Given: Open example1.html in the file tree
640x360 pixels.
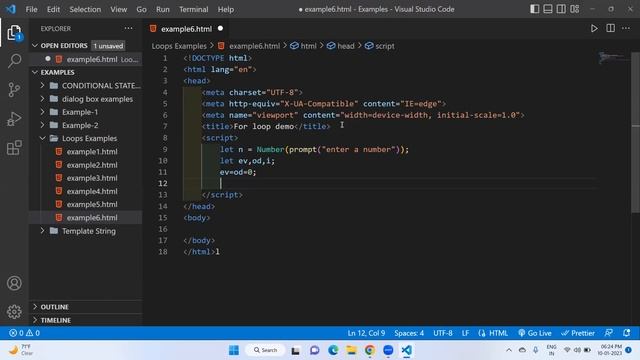Looking at the screenshot, I should [86, 151].
